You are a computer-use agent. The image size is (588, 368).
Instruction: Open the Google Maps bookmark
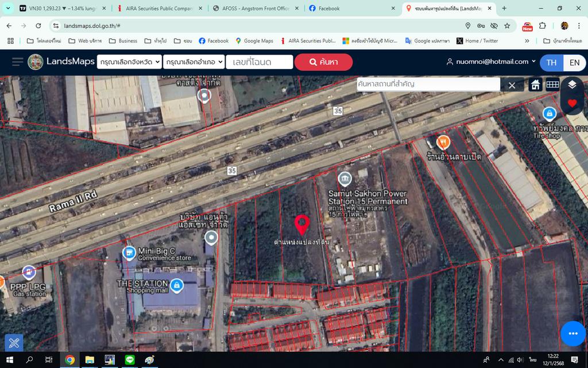pyautogui.click(x=254, y=41)
